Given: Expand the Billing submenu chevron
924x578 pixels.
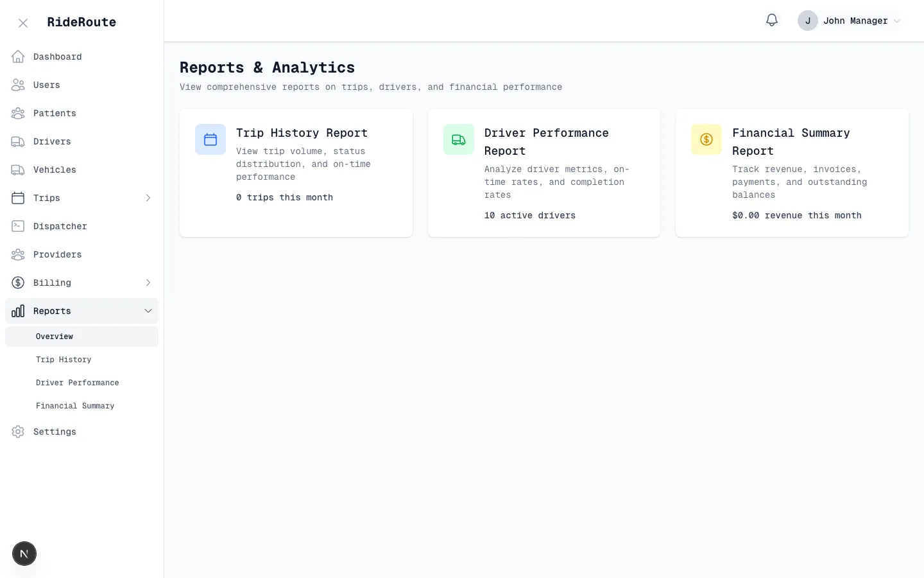Looking at the screenshot, I should [x=148, y=283].
